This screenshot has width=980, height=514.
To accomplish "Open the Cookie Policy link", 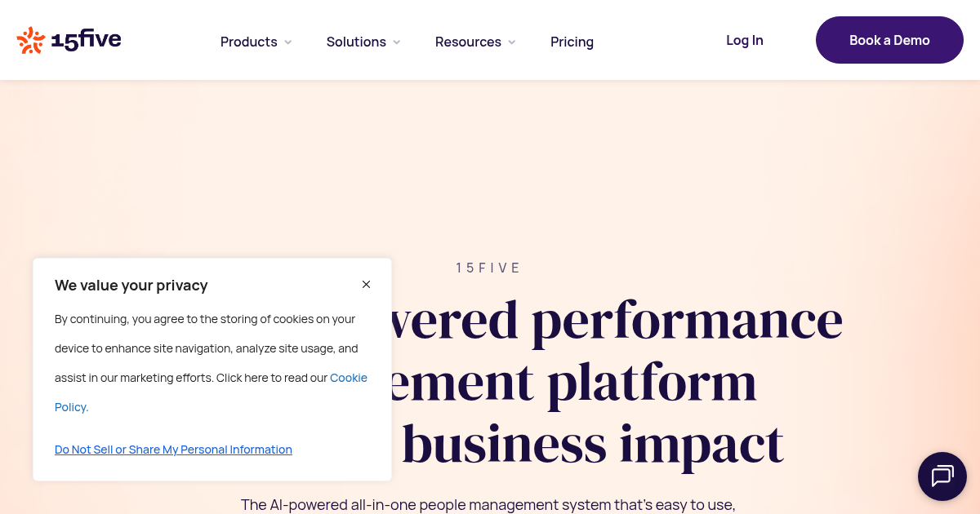I will pos(349,378).
